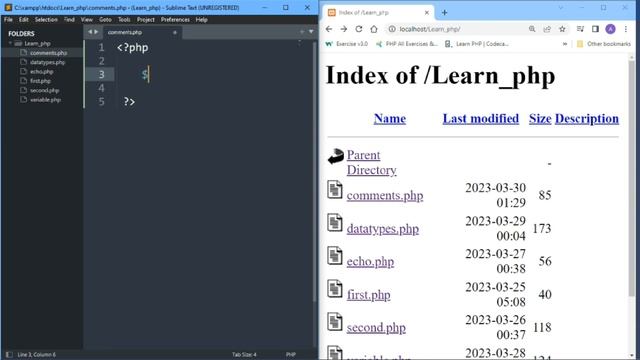Change PHP syntax in status bar
Screen dimensions: 640x360
[291, 354]
